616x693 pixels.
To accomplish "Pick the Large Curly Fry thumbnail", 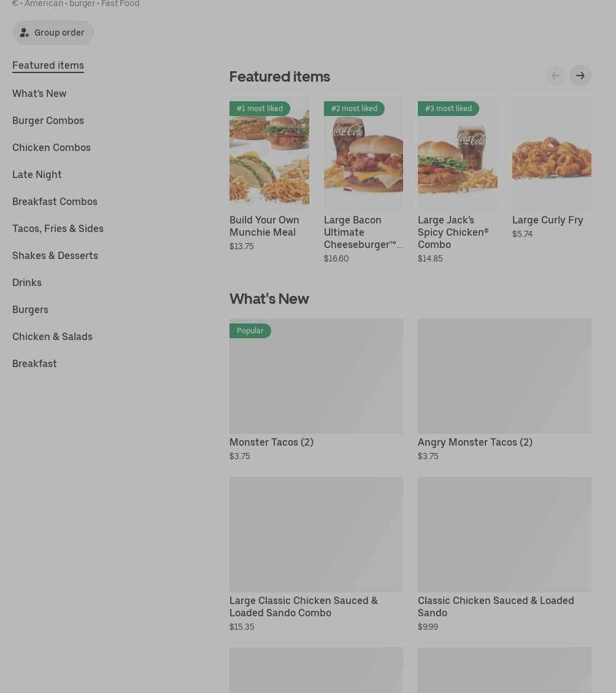I will 552,153.
